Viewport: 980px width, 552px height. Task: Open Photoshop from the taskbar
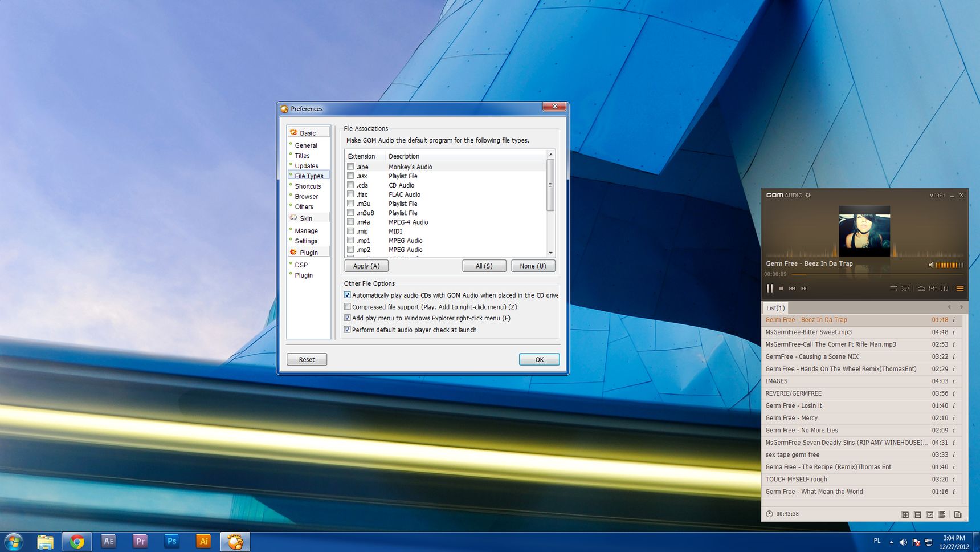coord(171,541)
